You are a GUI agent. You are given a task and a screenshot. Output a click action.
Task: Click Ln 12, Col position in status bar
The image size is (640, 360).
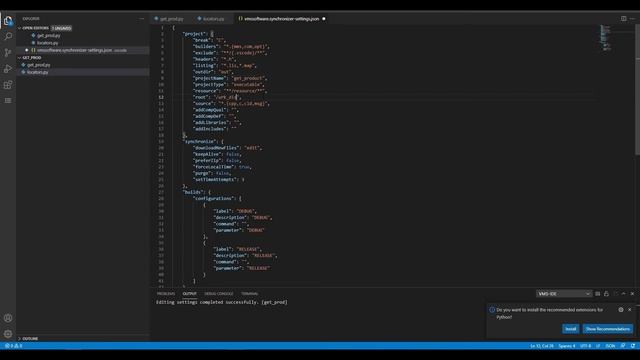(542, 346)
